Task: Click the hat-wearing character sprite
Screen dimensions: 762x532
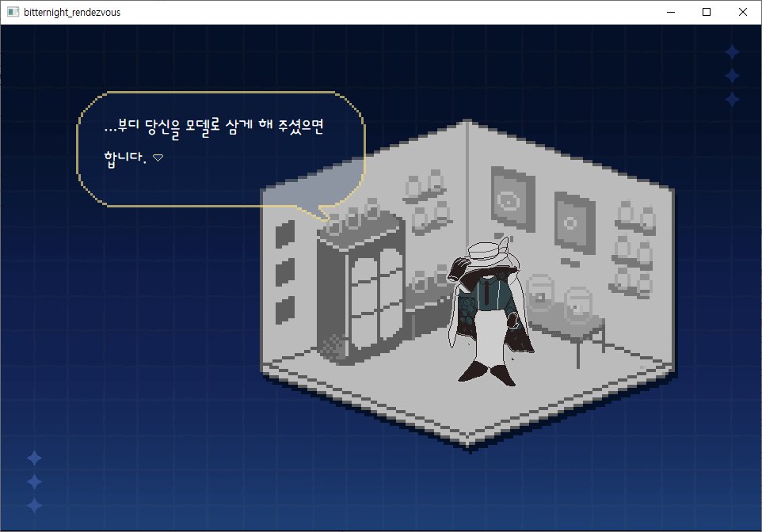Action: [x=491, y=311]
